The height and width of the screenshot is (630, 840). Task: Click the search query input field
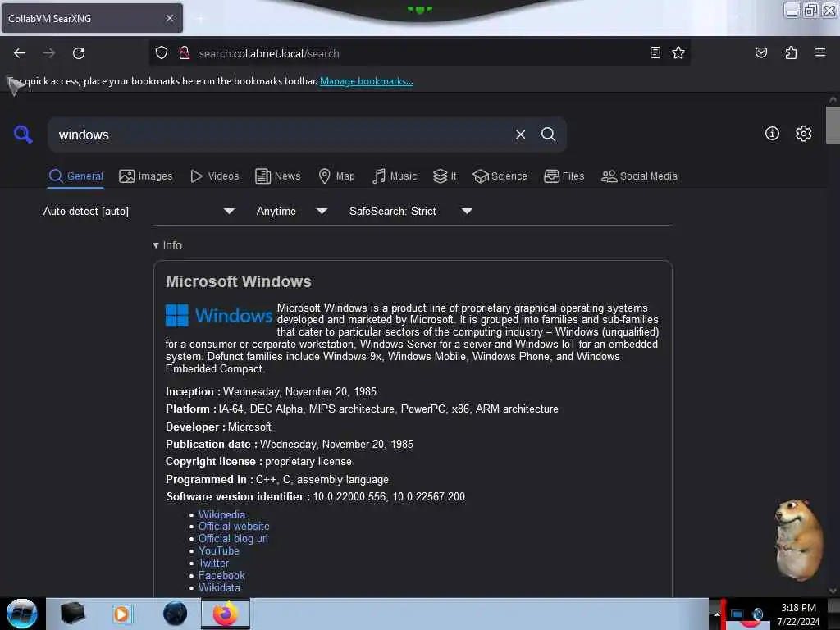point(279,135)
